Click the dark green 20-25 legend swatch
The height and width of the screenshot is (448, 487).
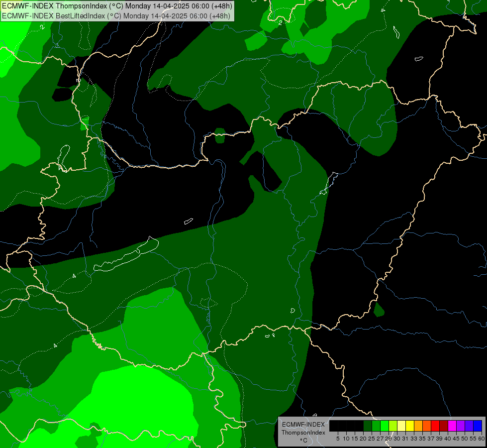coord(368,426)
